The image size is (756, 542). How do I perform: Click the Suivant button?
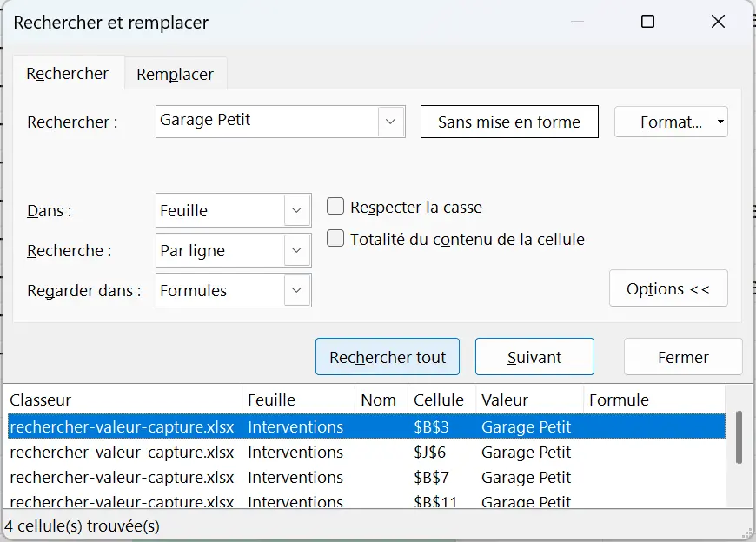534,357
